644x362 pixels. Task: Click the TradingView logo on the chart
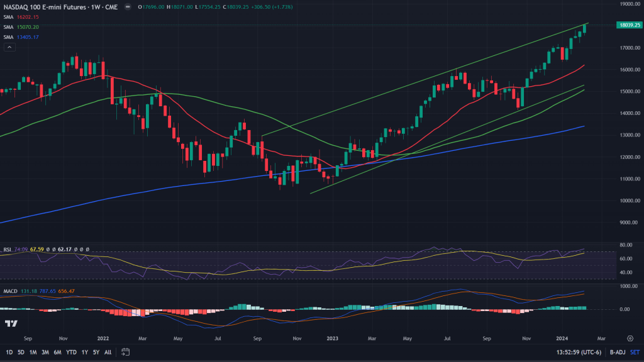(11, 324)
